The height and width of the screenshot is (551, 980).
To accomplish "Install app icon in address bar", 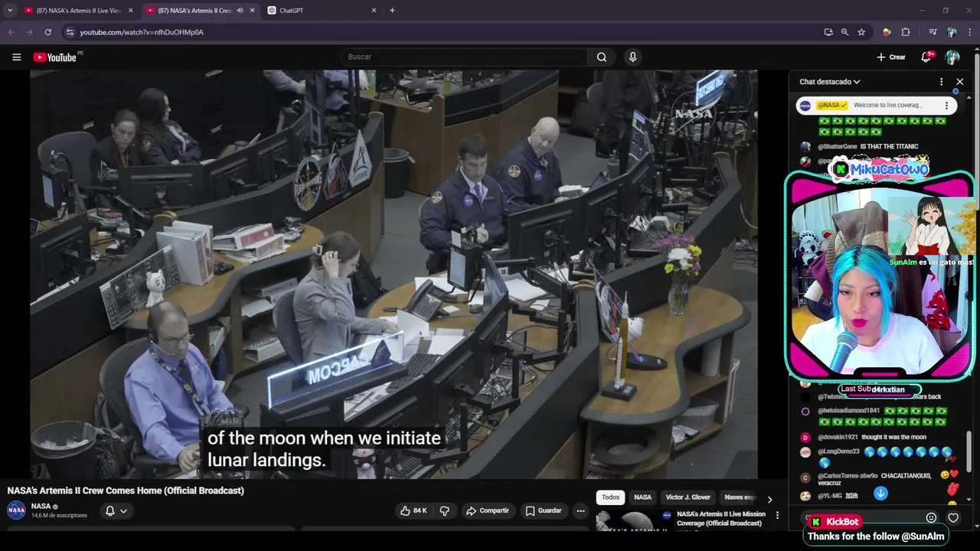I will tap(828, 32).
